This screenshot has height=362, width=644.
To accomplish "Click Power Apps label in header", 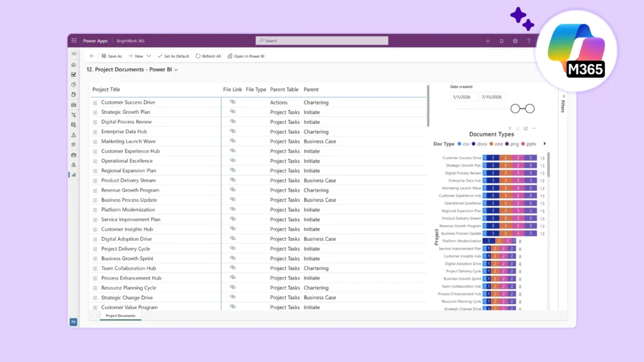I will point(96,41).
